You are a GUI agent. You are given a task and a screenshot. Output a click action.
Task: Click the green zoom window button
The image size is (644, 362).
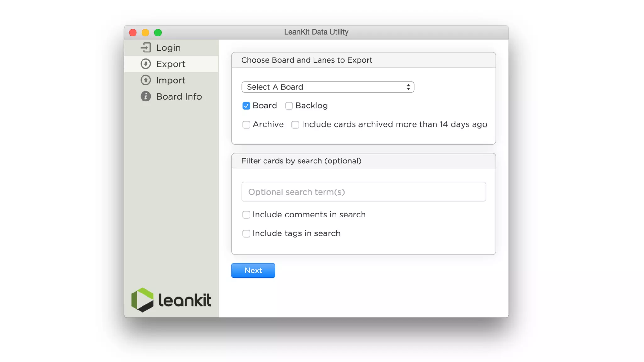tap(158, 32)
